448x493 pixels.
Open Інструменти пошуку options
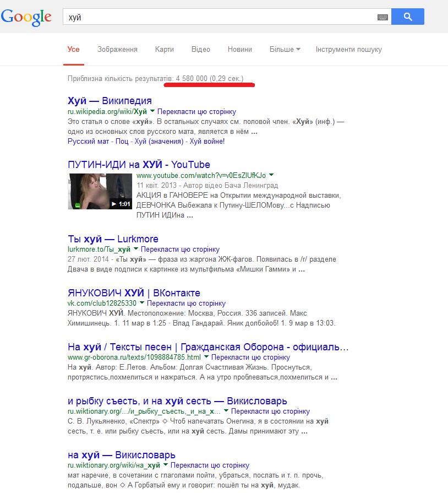[349, 50]
